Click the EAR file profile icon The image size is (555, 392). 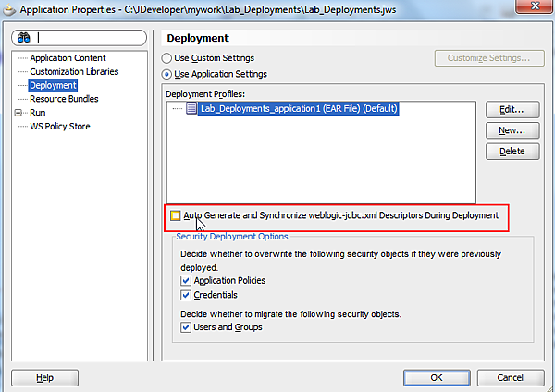[x=191, y=108]
